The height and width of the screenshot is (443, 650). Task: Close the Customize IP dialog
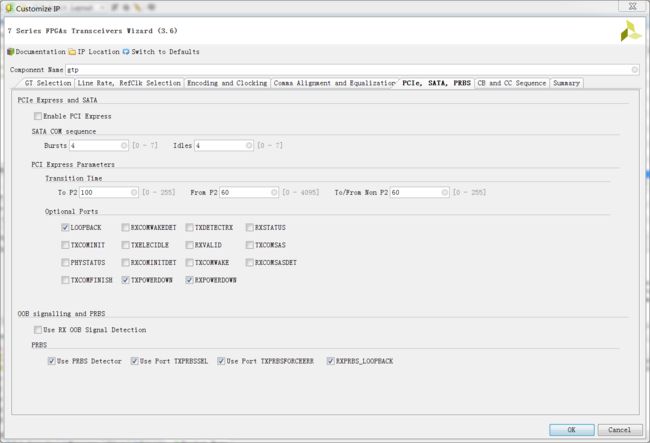tap(633, 6)
